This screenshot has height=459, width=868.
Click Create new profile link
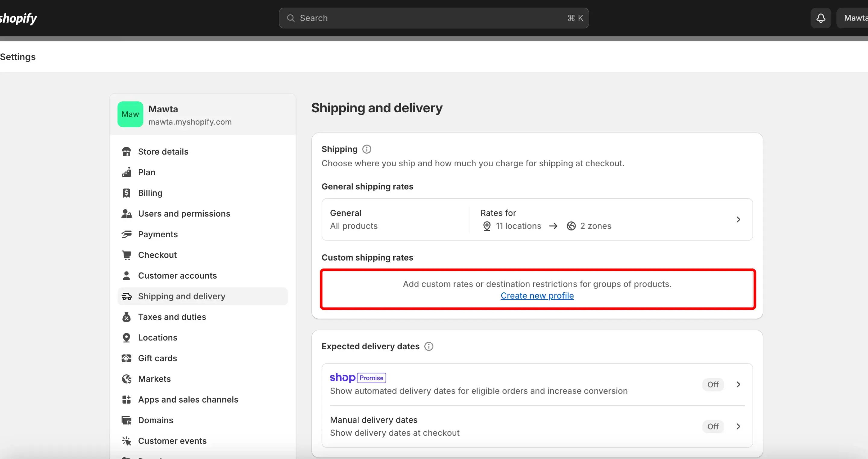coord(537,296)
